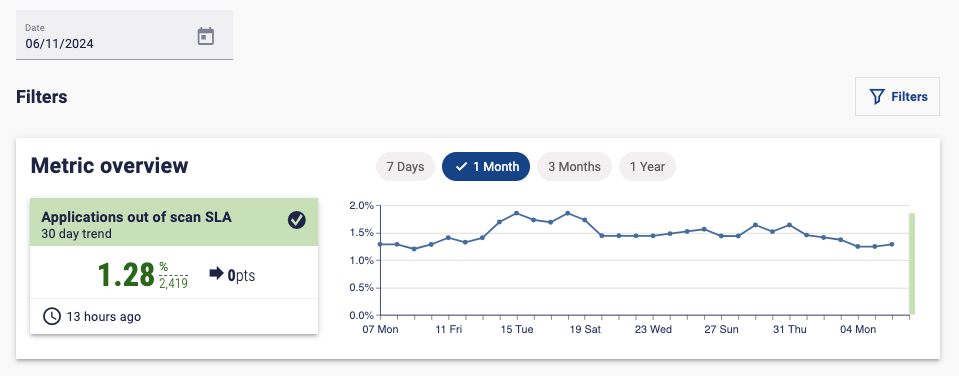Open the Filters button
This screenshot has height=376, width=959.
[897, 97]
